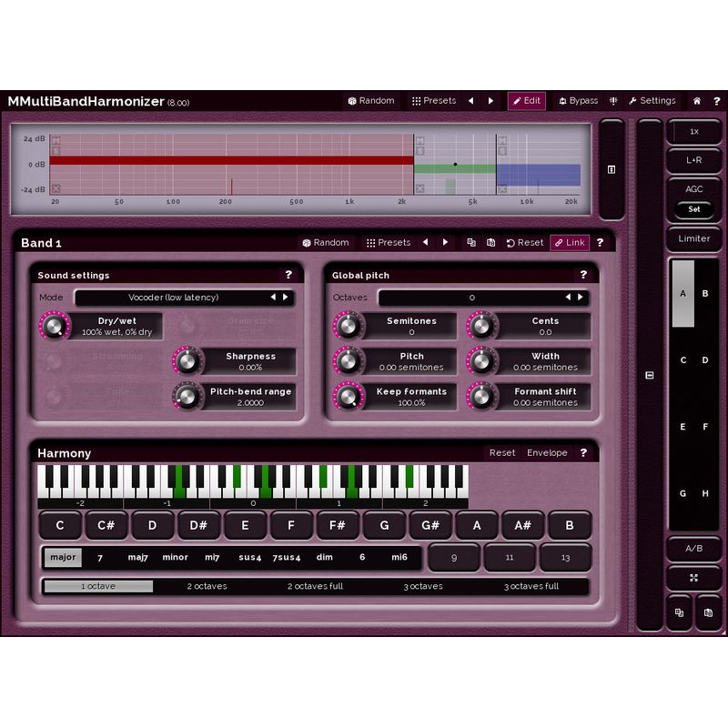Toggle the Bypass button

(578, 101)
